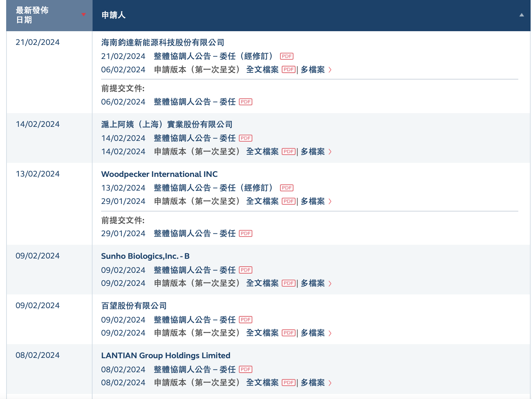Click LANTIAN Group 整體協調人公告 – 委任 link
Image resolution: width=532 pixels, height=399 pixels.
tap(195, 370)
